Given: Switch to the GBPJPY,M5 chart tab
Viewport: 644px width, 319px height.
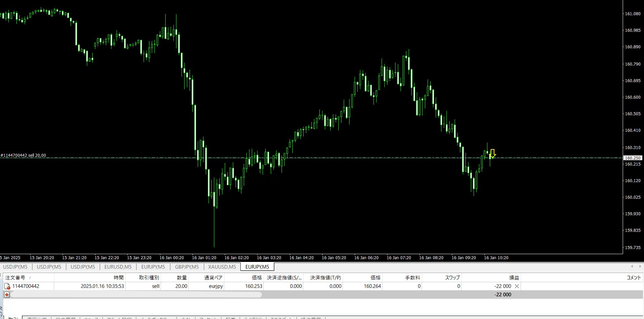Looking at the screenshot, I should pos(187,267).
